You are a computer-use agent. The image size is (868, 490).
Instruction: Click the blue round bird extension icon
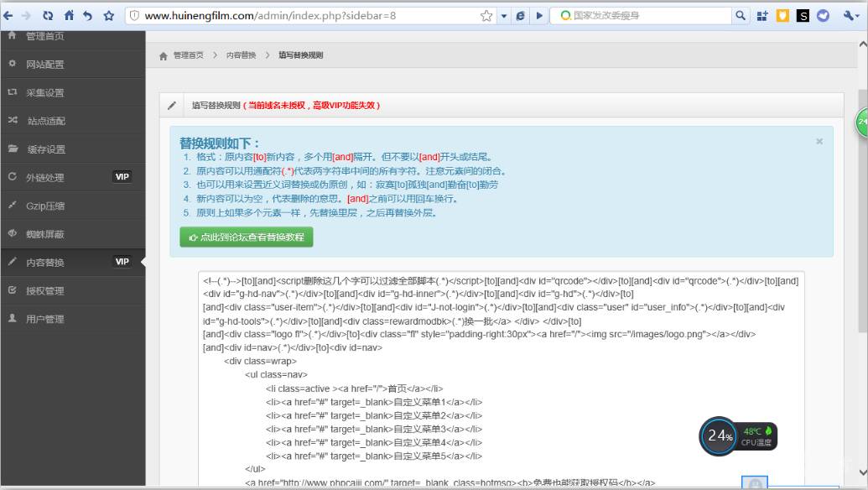point(824,15)
